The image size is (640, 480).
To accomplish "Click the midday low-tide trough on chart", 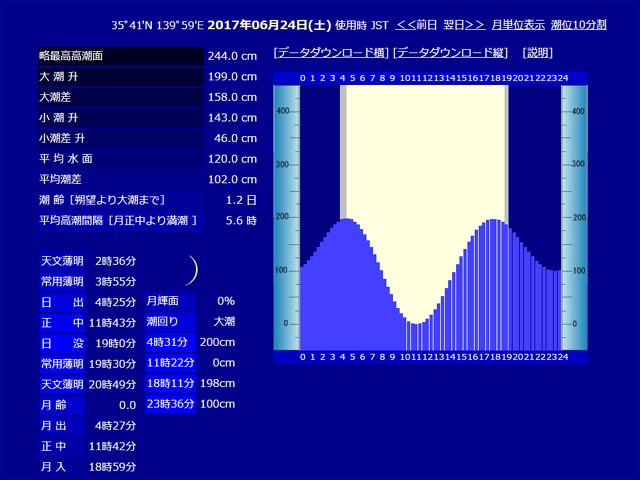I will click(416, 324).
